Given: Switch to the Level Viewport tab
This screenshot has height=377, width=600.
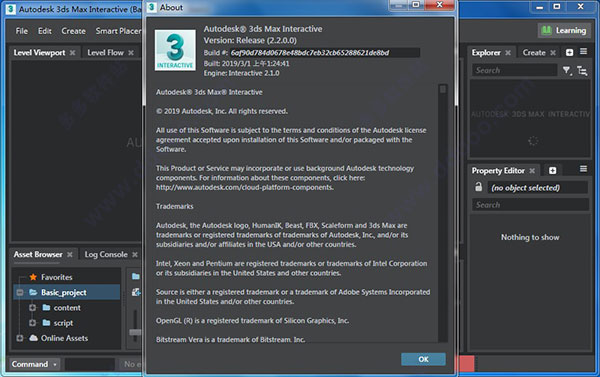Looking at the screenshot, I should [x=39, y=52].
